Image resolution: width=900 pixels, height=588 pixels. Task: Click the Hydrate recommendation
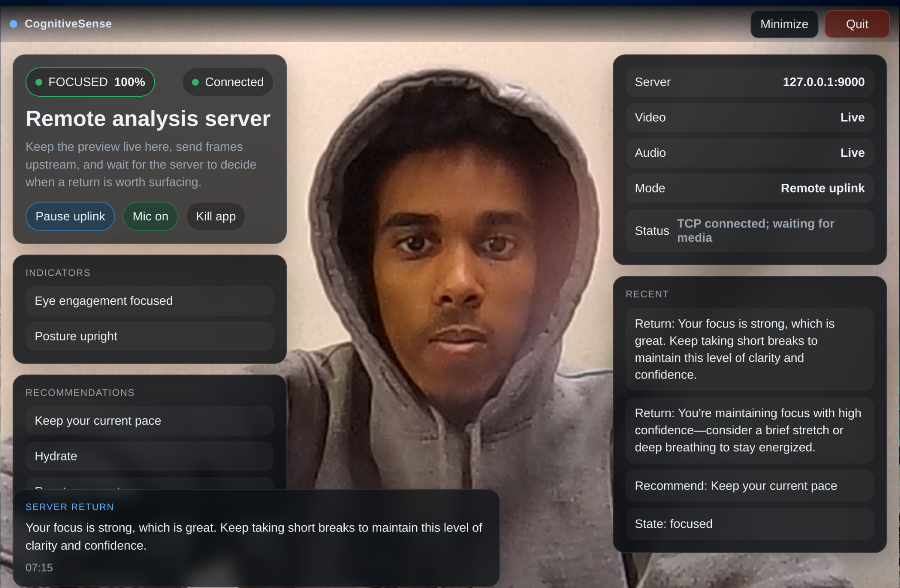tap(149, 456)
